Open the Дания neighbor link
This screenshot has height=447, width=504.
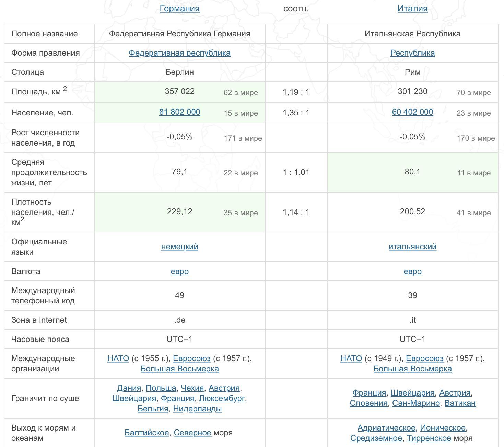[129, 388]
